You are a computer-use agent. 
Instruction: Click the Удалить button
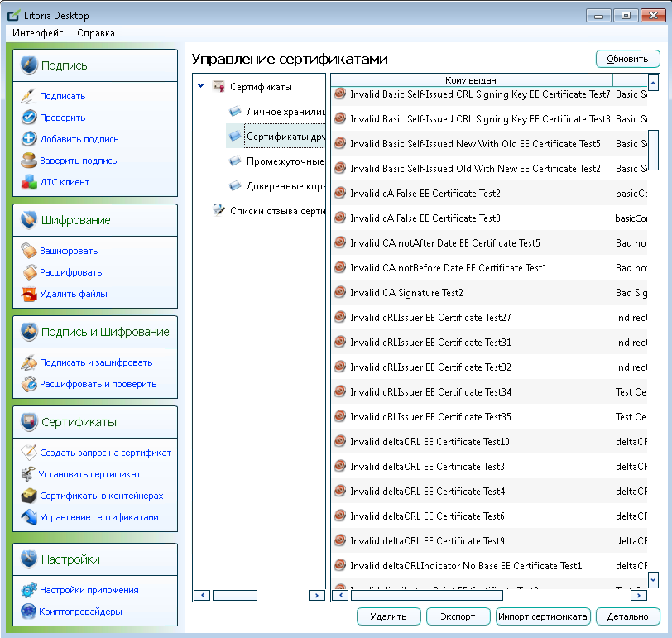(388, 616)
